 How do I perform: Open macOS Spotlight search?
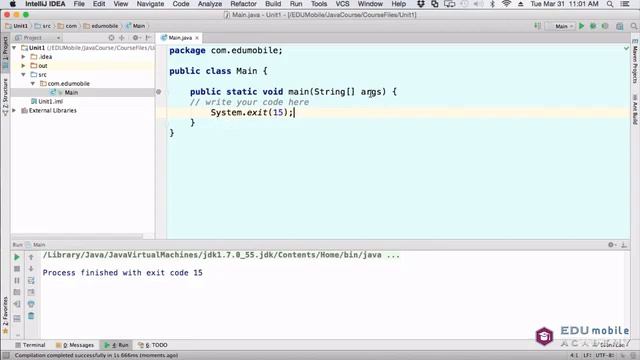(x=610, y=4)
